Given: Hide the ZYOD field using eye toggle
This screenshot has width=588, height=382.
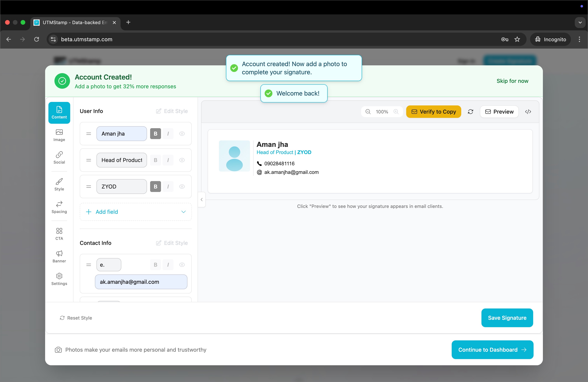Looking at the screenshot, I should (182, 187).
